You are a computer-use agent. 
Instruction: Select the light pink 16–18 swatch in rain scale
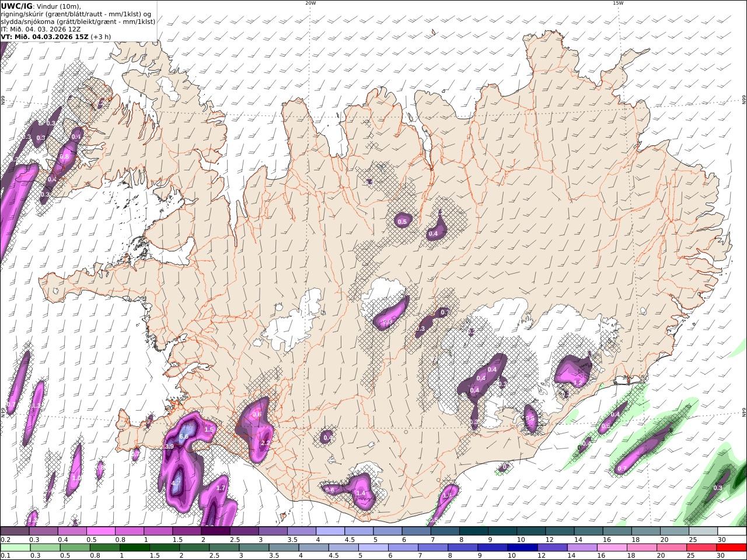(612, 548)
